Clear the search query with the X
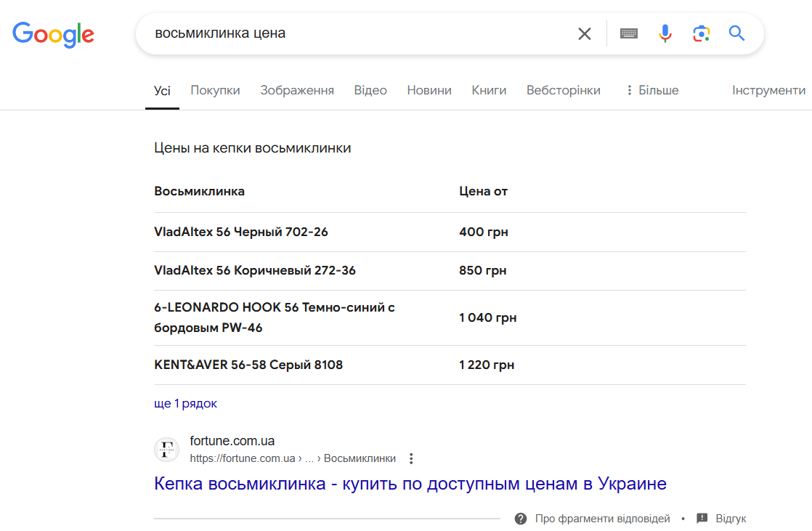This screenshot has height=531, width=812. [584, 33]
